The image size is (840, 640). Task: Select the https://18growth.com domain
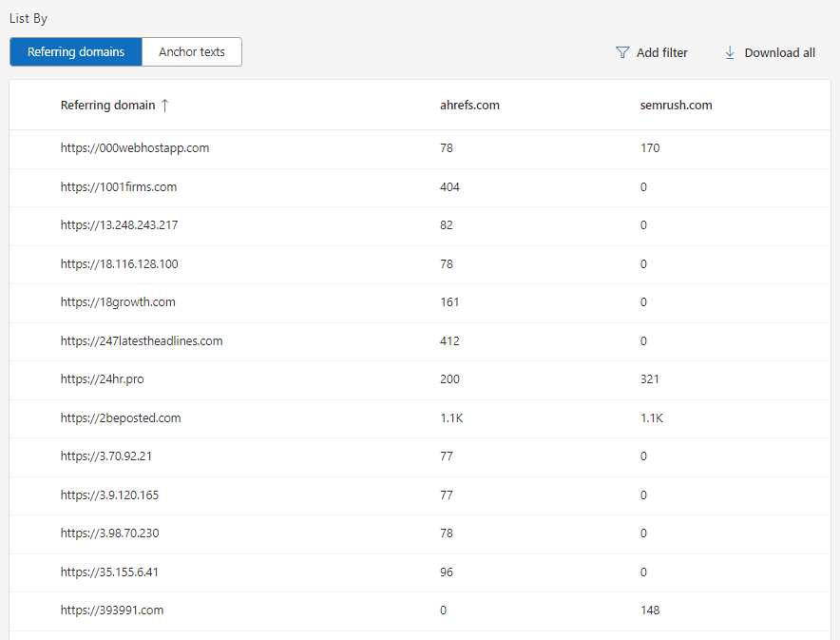118,302
